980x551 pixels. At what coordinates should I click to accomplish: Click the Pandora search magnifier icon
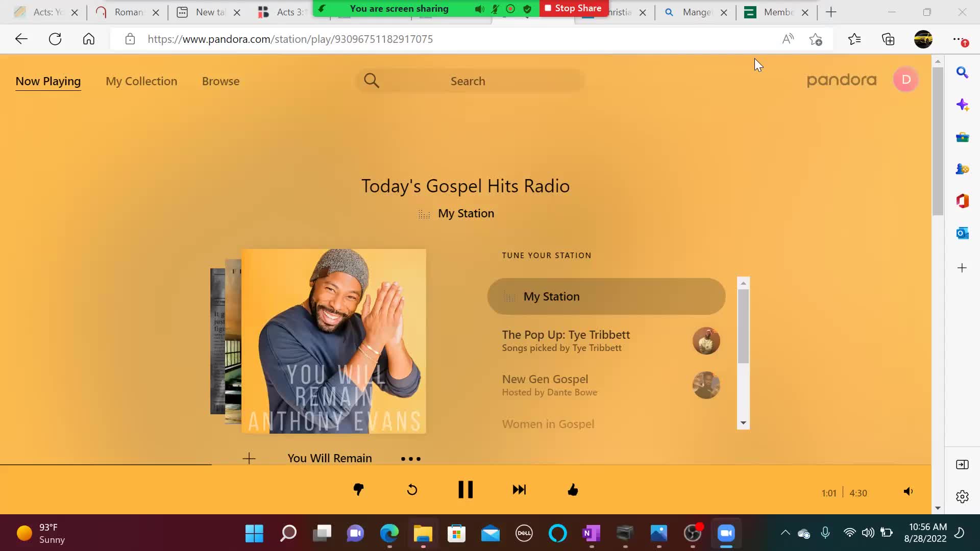[x=372, y=81]
